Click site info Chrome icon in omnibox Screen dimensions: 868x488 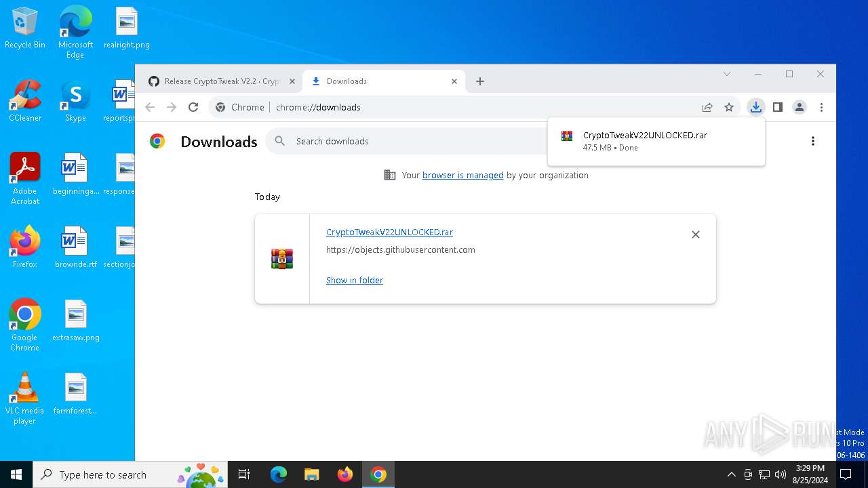[220, 107]
